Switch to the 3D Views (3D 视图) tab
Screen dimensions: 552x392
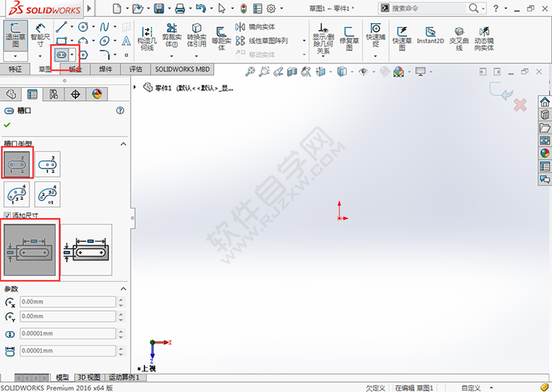coord(89,377)
